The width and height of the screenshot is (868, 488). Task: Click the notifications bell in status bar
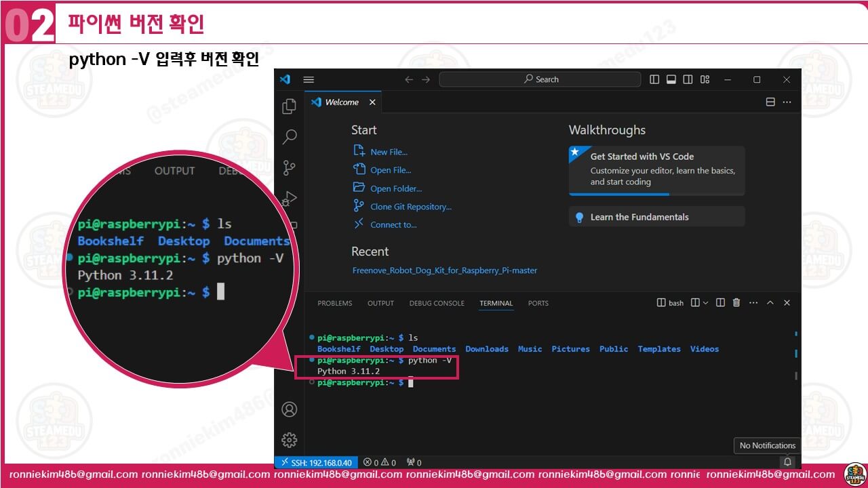[787, 462]
